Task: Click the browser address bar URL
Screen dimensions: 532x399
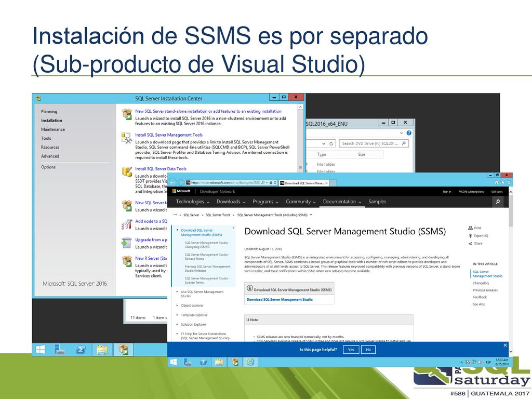Action: pyautogui.click(x=225, y=182)
